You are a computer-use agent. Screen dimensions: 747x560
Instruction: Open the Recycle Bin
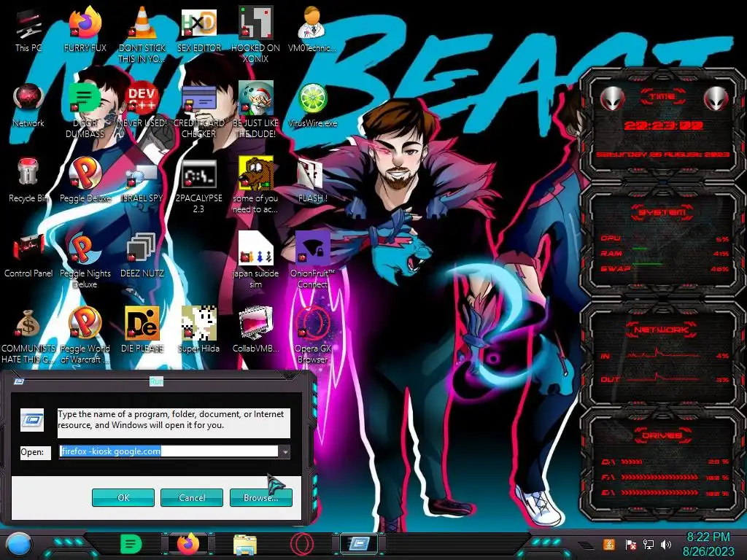click(x=28, y=179)
